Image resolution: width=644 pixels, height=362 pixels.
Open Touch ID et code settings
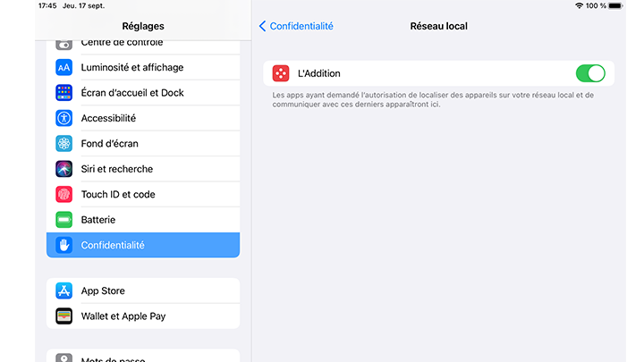pyautogui.click(x=143, y=195)
